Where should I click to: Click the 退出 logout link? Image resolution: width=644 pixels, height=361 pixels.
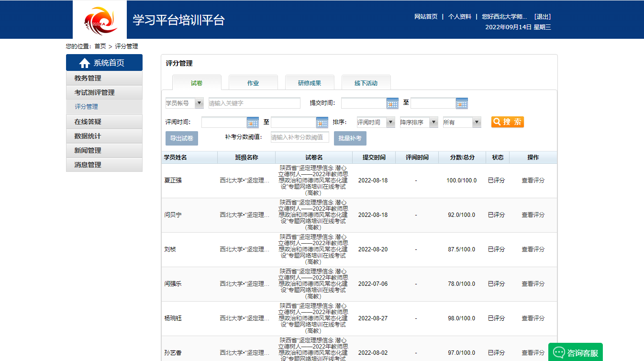tap(543, 17)
